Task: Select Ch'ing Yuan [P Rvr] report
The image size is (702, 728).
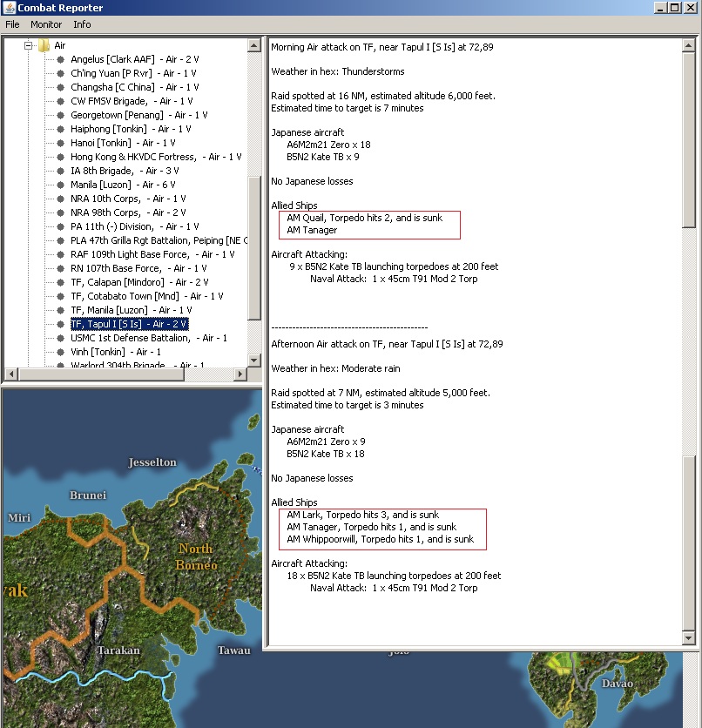Action: tap(133, 73)
